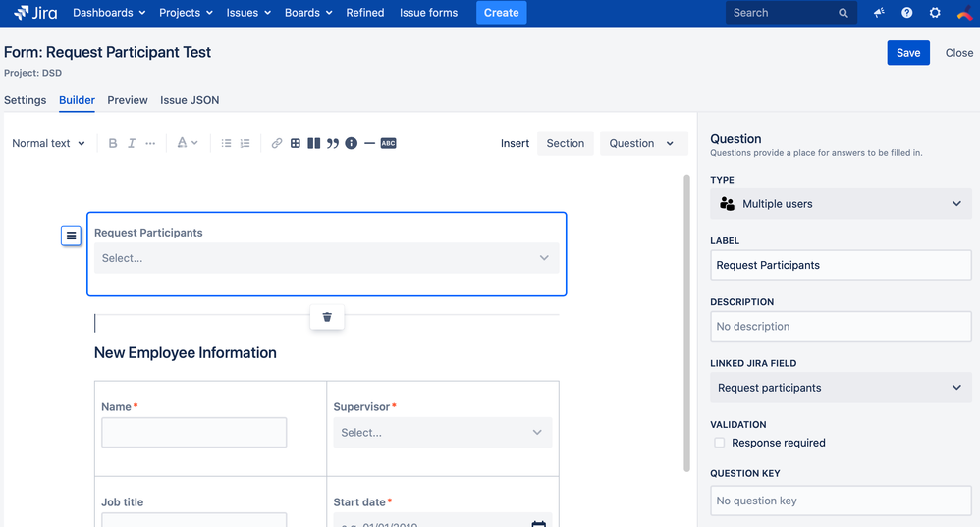The width and height of the screenshot is (980, 527).
Task: Click the Multiple users type icon
Action: coord(727,204)
